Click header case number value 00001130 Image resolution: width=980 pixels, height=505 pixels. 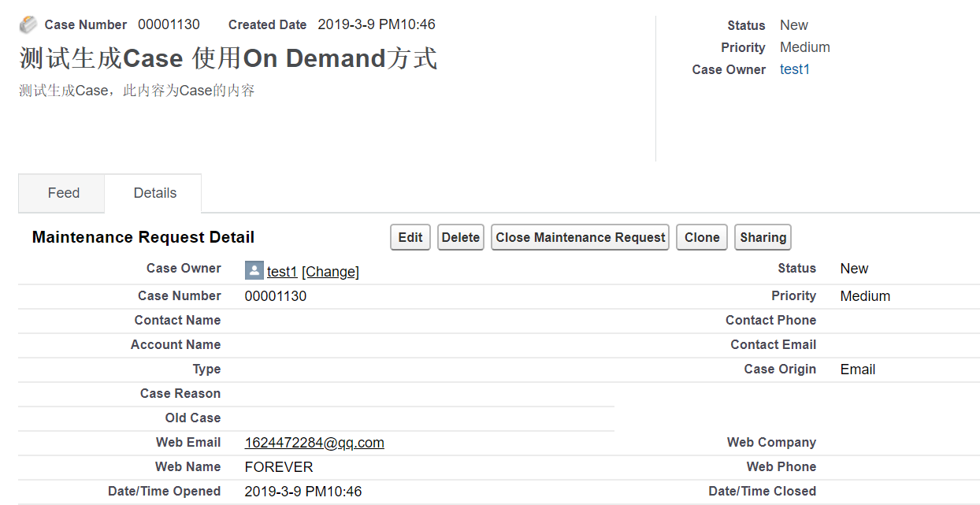coord(169,24)
